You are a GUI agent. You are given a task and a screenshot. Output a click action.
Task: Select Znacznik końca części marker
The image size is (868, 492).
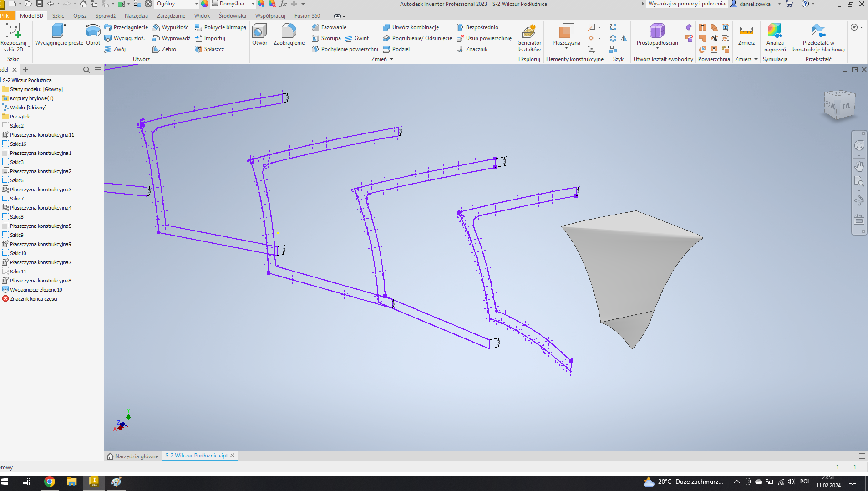point(33,299)
